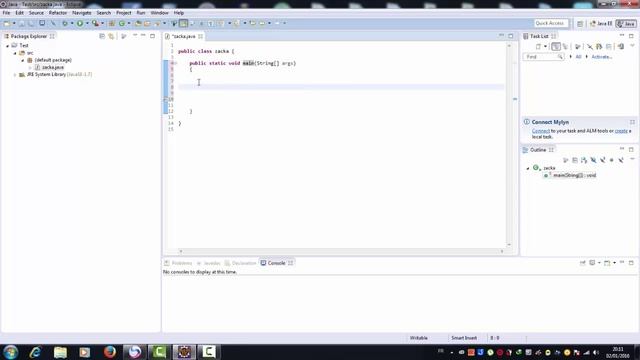Open the Run button dropdown arrow
Viewport: 640px width, 360px height.
[87, 24]
